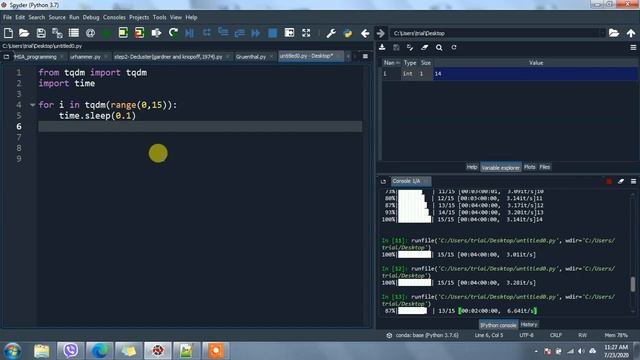Click the console vertical scrollbar
640x360 pixels.
(633, 284)
